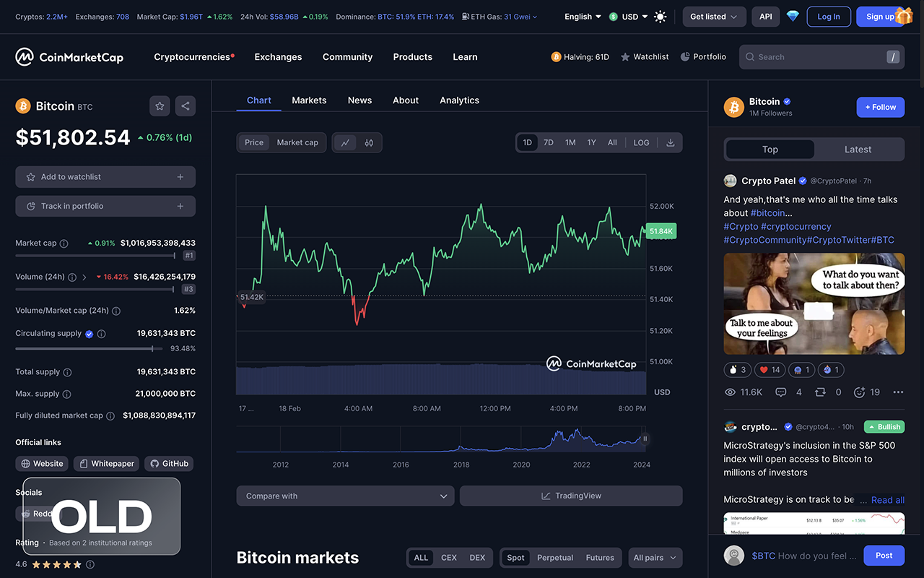Open Exchanges menu

278,57
